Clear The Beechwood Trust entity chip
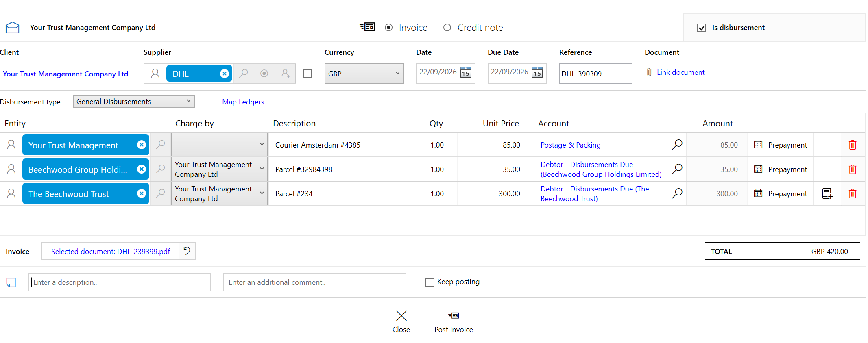This screenshot has width=868, height=343. pos(142,193)
